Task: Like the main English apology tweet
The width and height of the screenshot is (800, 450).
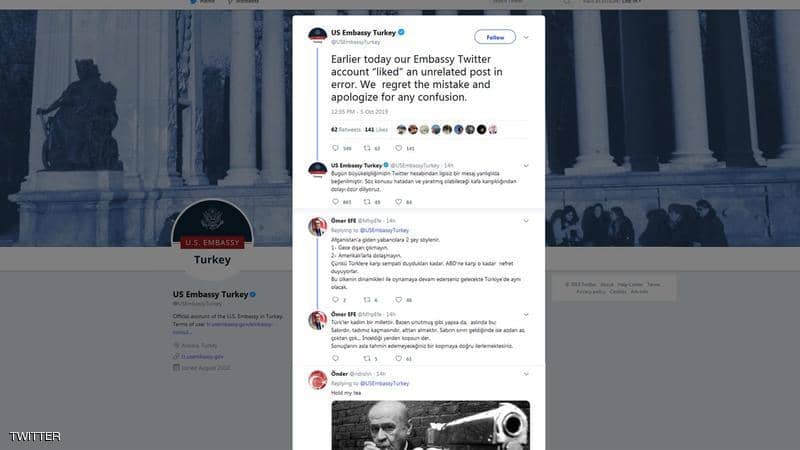Action: pyautogui.click(x=398, y=148)
